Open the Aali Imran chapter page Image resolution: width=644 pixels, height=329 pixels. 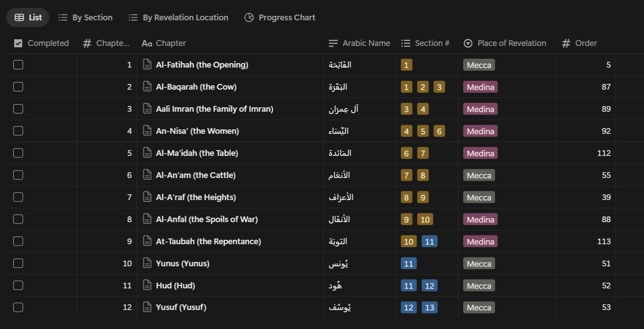215,109
